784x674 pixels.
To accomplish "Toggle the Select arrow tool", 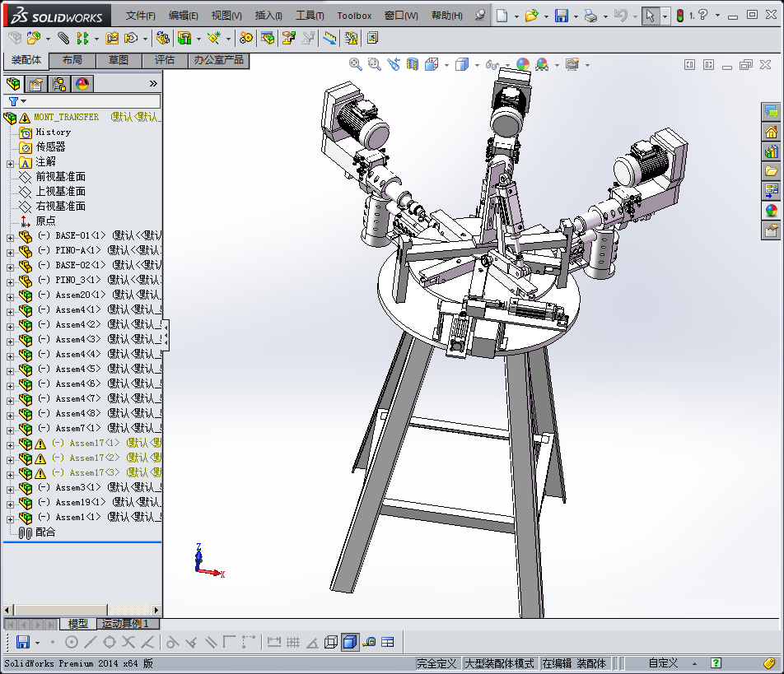I will [650, 16].
